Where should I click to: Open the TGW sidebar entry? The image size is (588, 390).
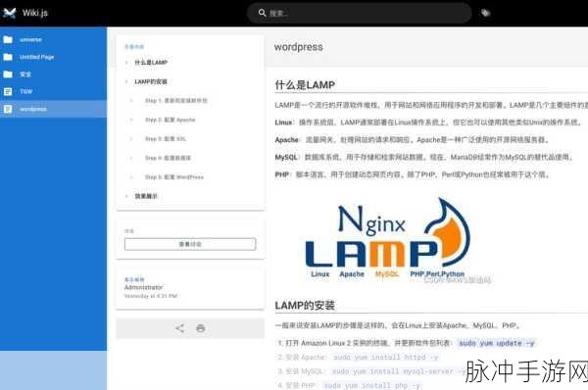coord(53,91)
